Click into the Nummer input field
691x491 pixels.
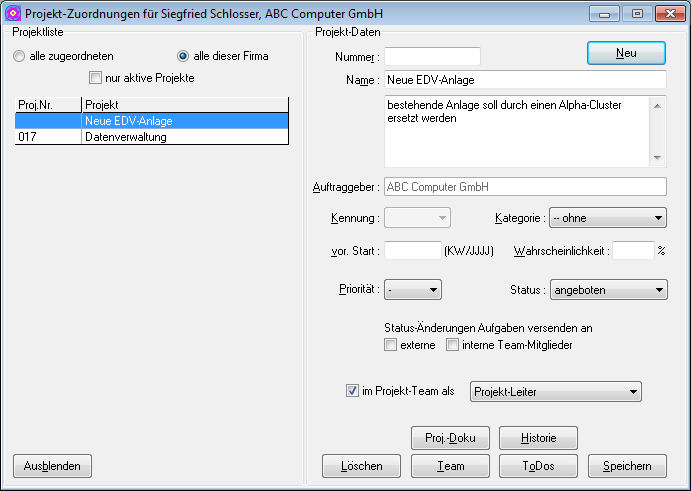433,57
